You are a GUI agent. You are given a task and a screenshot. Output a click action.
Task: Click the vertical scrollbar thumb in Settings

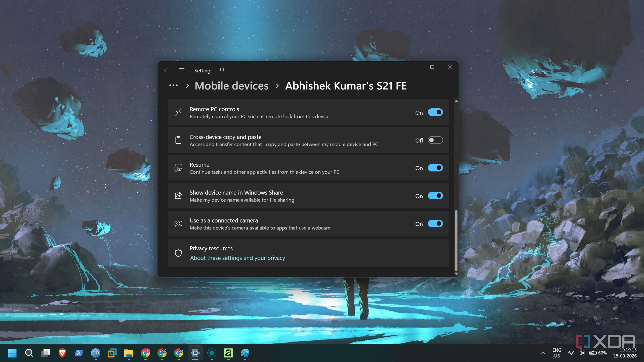pyautogui.click(x=456, y=240)
